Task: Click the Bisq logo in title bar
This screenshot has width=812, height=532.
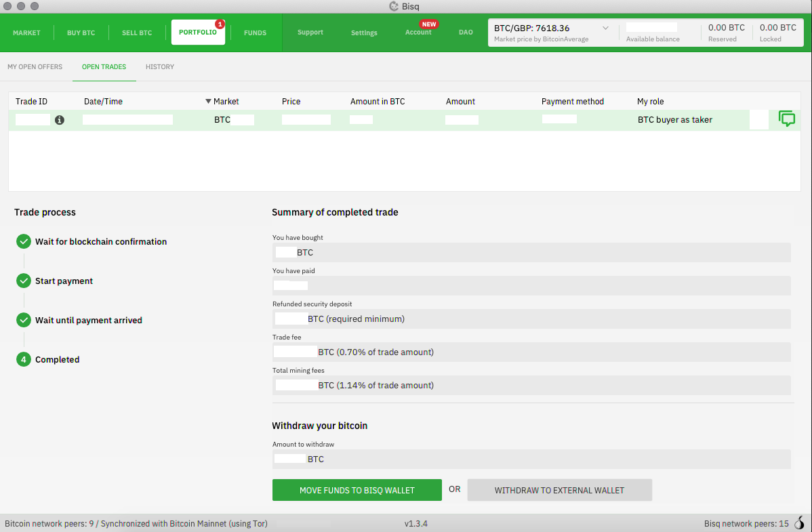Action: pyautogui.click(x=394, y=6)
